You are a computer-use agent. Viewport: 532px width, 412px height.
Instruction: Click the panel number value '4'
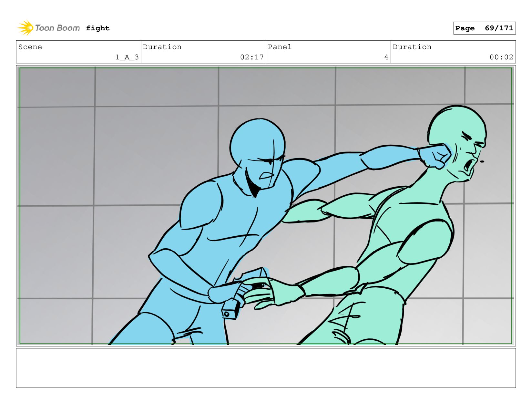pyautogui.click(x=386, y=57)
